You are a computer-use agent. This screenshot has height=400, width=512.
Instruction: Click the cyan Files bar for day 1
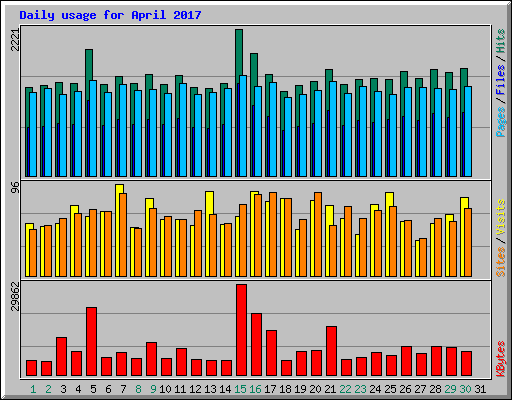33,134
